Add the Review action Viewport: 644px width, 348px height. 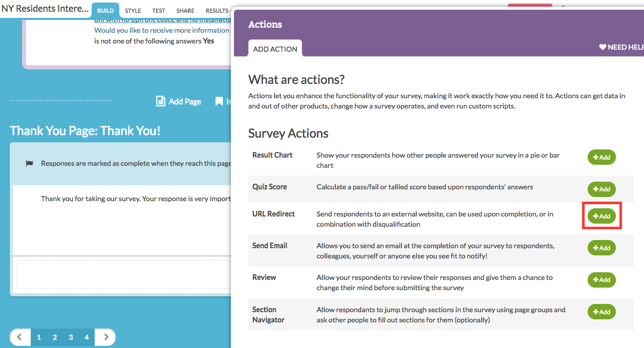coord(602,280)
